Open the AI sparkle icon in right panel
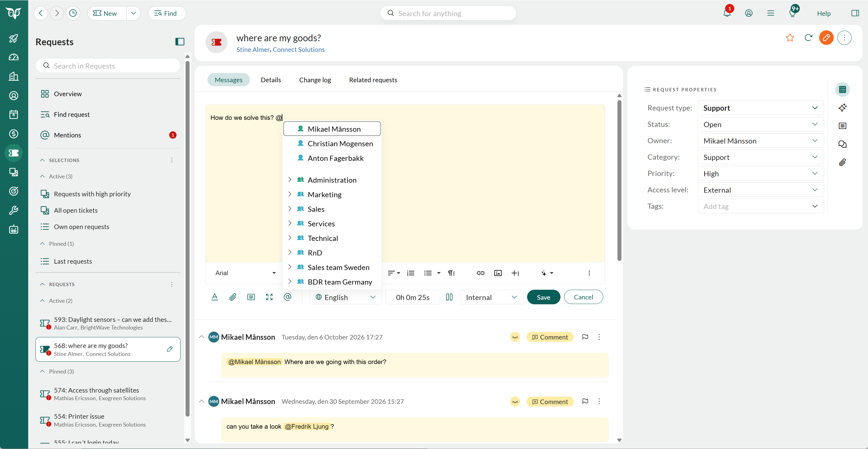Screen dimensions: 868x449 click(843, 108)
